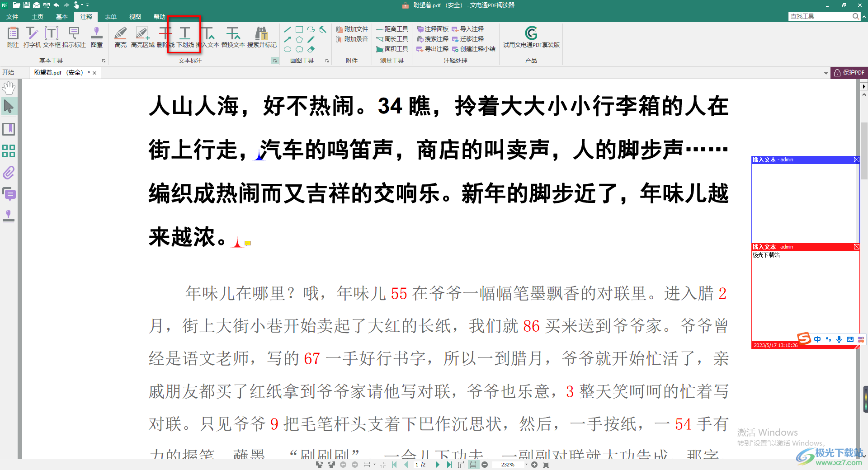Click 附加录音 attach audio button
Image resolution: width=868 pixels, height=470 pixels.
click(352, 39)
